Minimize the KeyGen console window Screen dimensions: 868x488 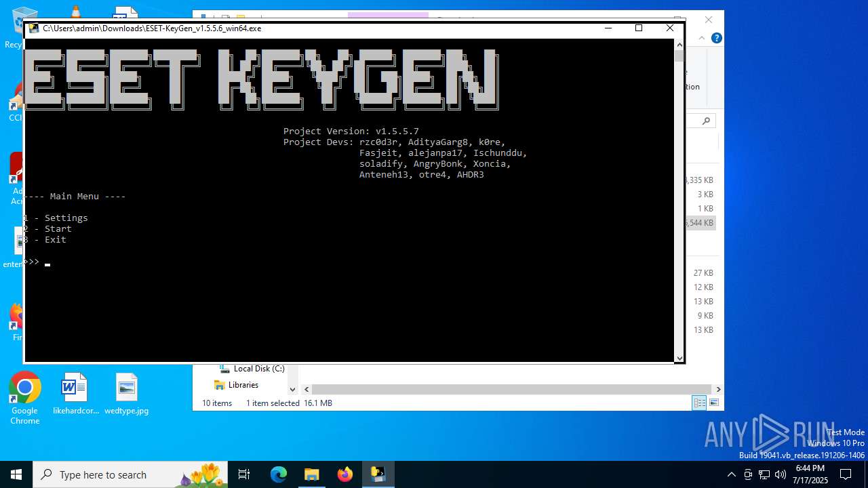pos(608,28)
